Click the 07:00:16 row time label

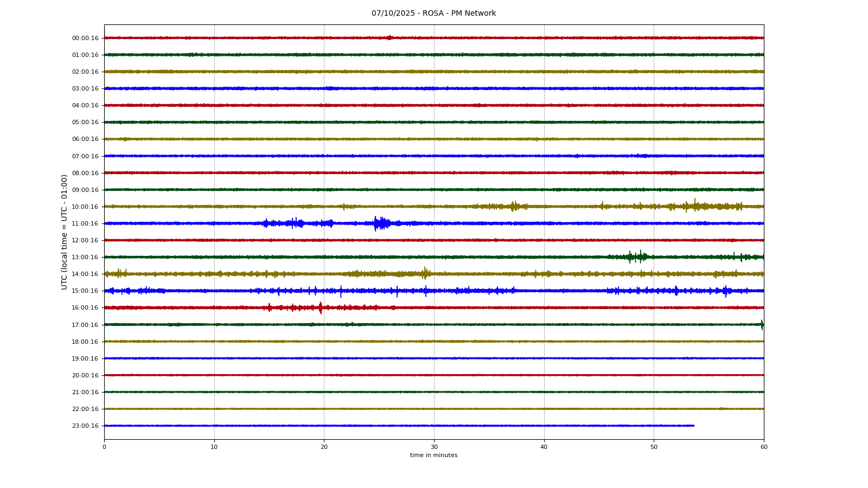click(85, 156)
